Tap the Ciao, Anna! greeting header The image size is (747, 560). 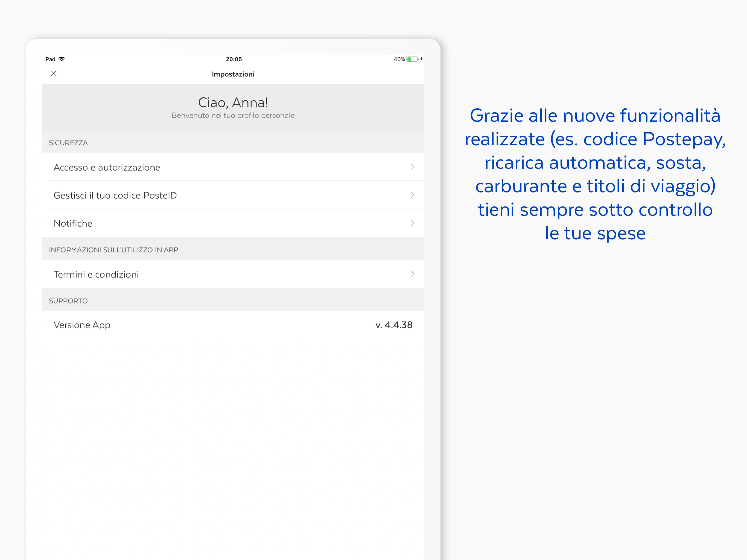pos(233,103)
